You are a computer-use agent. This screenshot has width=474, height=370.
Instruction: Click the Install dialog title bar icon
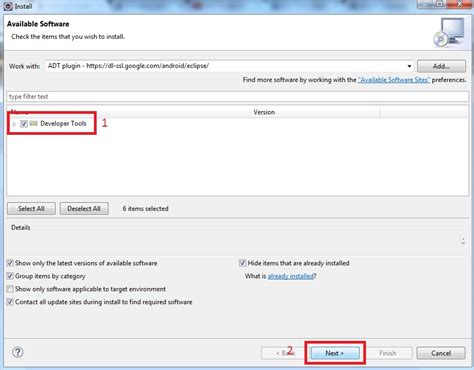tap(8, 6)
